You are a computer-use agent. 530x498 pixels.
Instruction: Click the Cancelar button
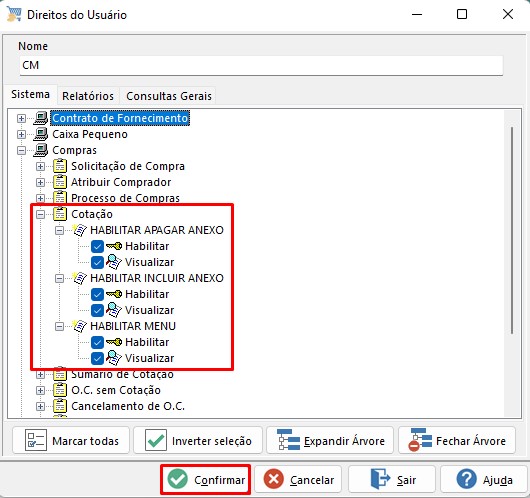tap(298, 479)
